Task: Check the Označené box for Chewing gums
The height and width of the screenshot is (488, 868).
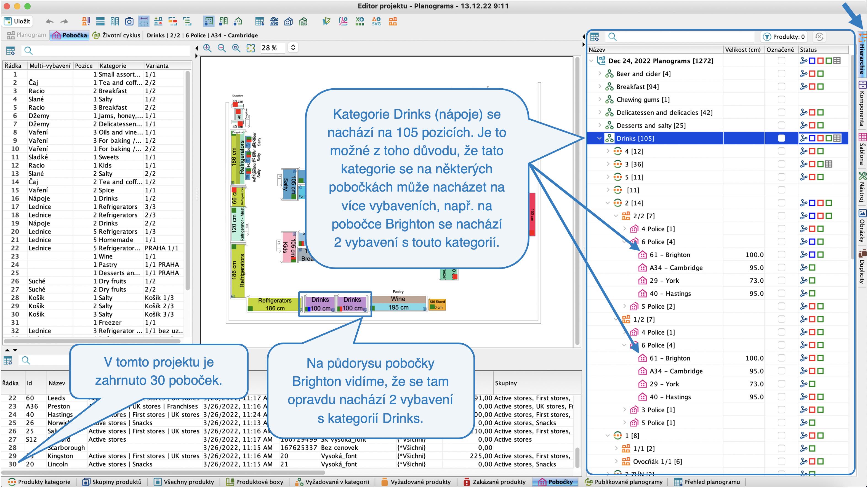Action: (x=781, y=99)
